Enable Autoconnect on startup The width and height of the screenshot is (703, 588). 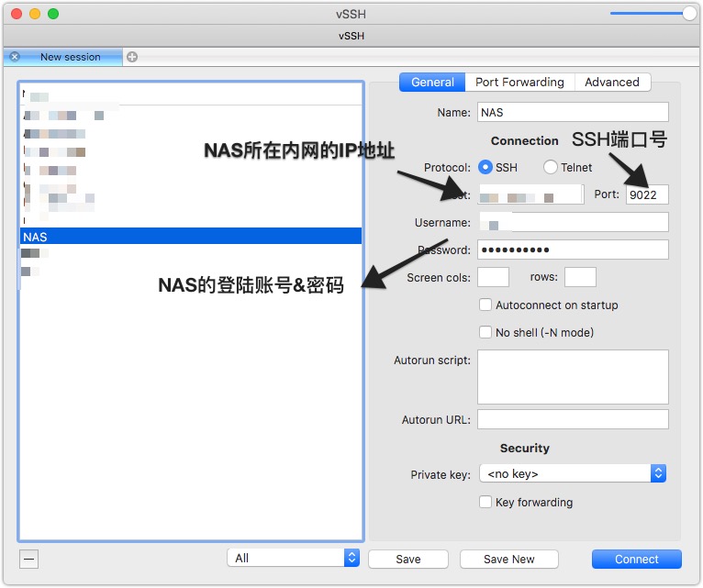(485, 305)
